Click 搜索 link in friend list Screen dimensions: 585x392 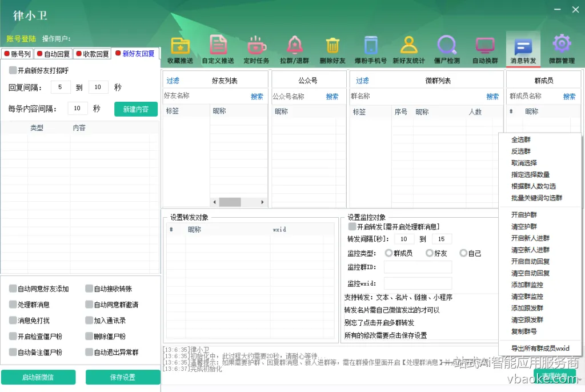[x=257, y=97]
